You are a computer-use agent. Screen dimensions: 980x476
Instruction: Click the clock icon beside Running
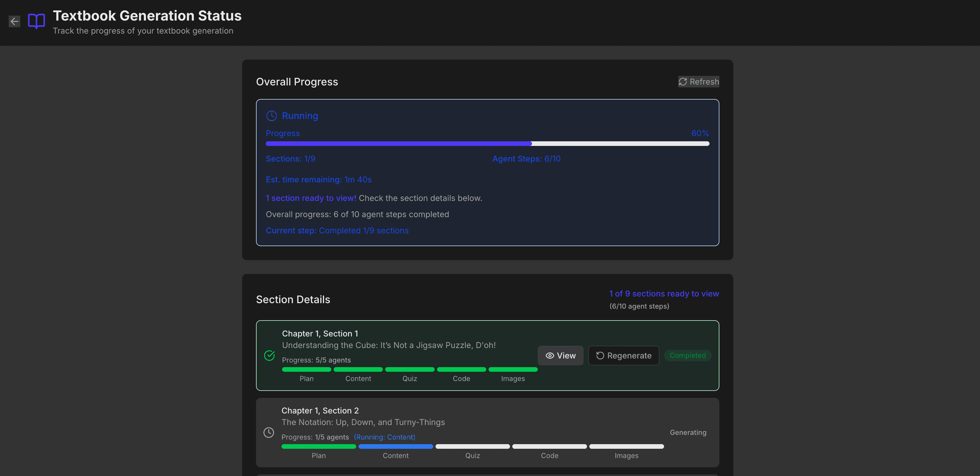[271, 116]
